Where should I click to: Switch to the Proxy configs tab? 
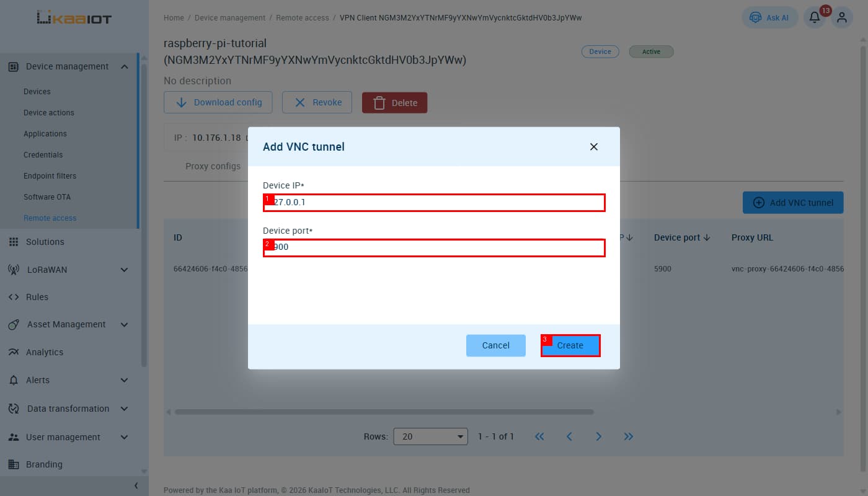213,166
